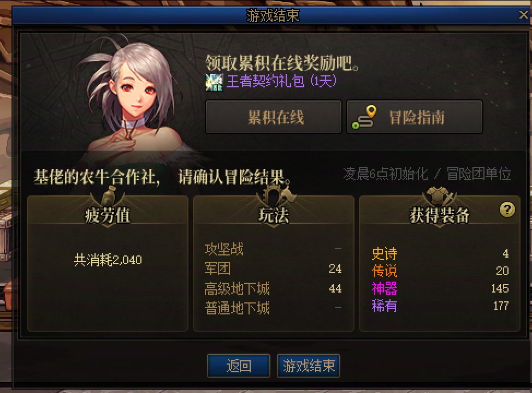
Task: Click the yellow question mark help icon
Action: pos(507,210)
